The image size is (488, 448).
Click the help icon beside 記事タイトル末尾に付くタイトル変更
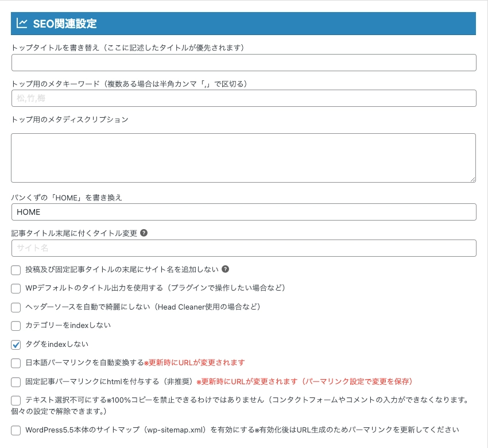(144, 233)
